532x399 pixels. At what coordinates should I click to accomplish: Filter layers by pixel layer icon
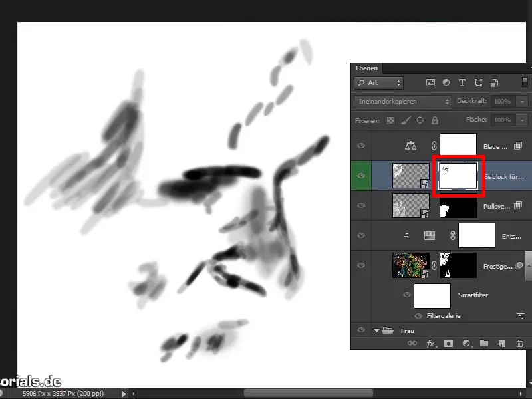click(x=430, y=82)
